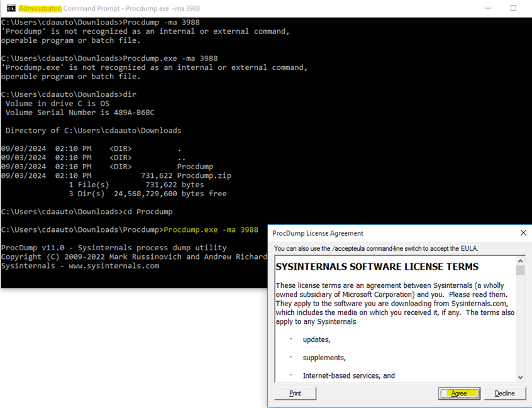Click the license scrollbar thumb

point(520,270)
